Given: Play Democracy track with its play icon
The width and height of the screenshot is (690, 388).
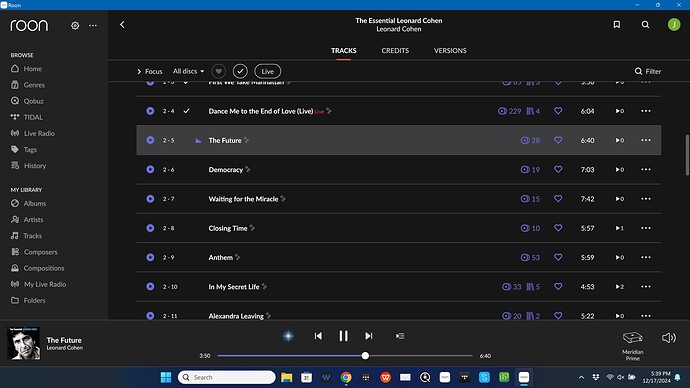Looking at the screenshot, I should pyautogui.click(x=150, y=169).
